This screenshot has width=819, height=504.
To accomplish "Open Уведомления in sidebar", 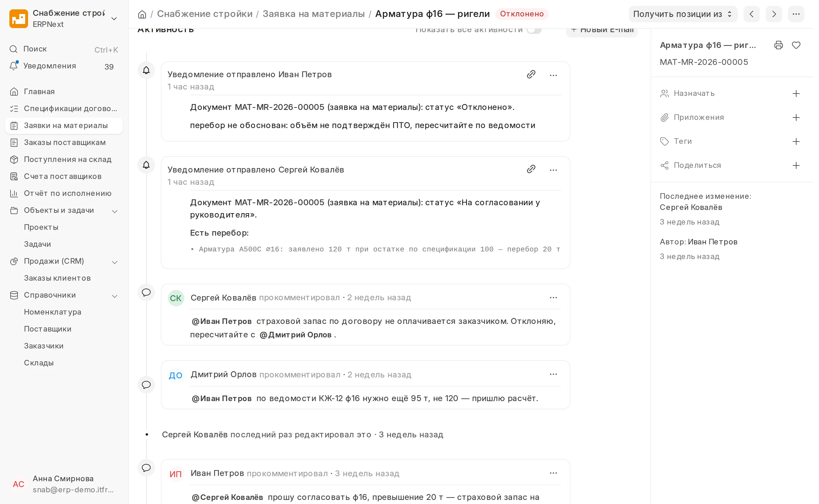I will [x=64, y=67].
